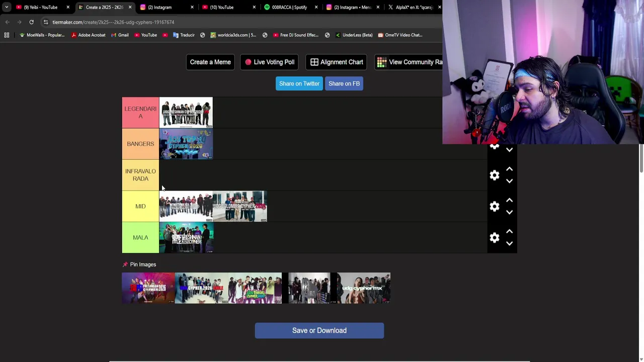Image resolution: width=644 pixels, height=362 pixels.
Task: Open the UnderLess (Beta) bookmark
Action: pos(354,35)
